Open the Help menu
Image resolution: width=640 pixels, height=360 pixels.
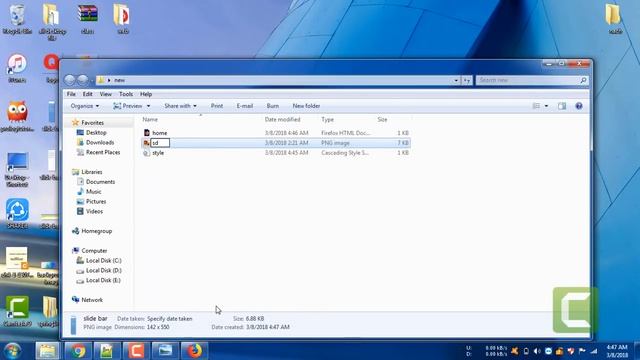(x=146, y=94)
